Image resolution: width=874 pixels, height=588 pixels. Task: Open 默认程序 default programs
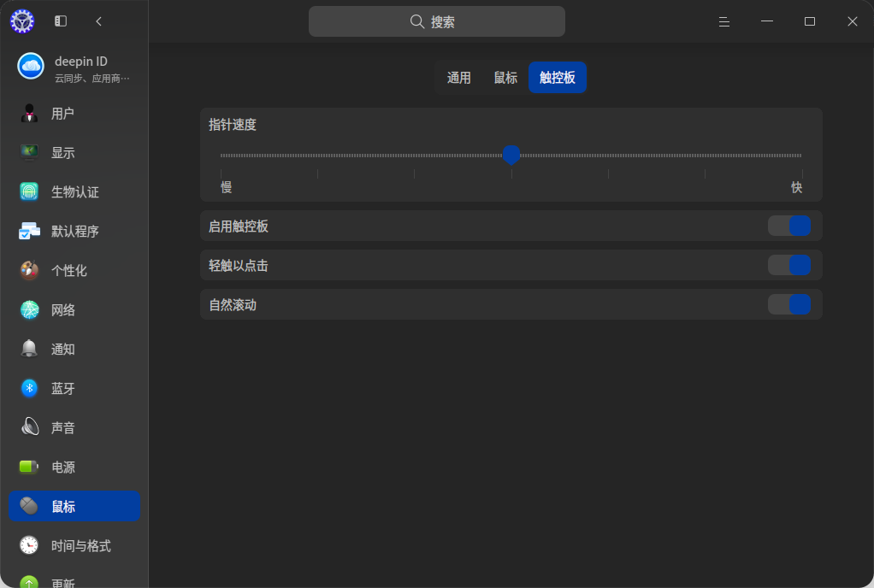(x=74, y=231)
